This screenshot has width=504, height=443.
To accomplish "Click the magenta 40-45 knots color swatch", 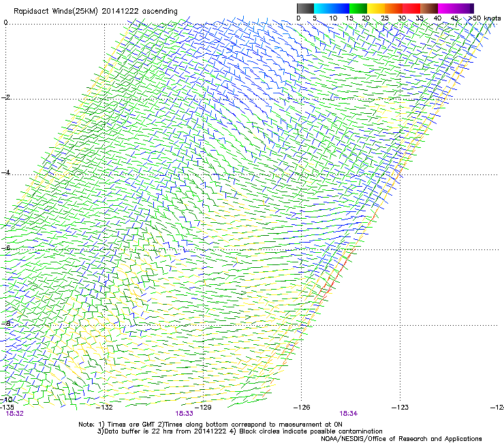I will tap(447, 8).
